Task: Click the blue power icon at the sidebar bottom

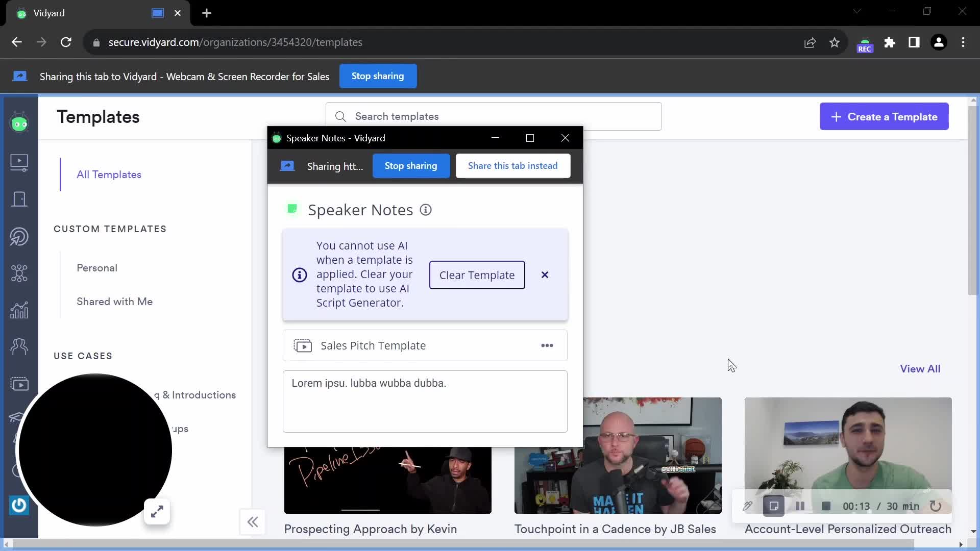Action: 19,505
